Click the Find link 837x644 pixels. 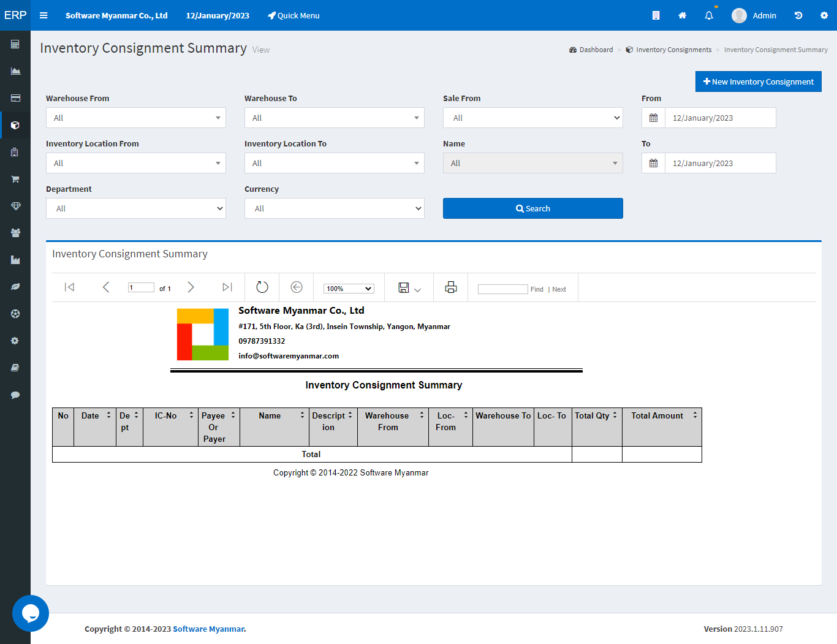tap(537, 289)
